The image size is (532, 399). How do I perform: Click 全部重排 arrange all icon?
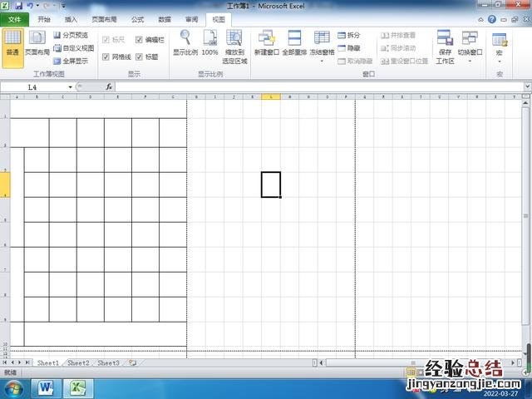(294, 42)
